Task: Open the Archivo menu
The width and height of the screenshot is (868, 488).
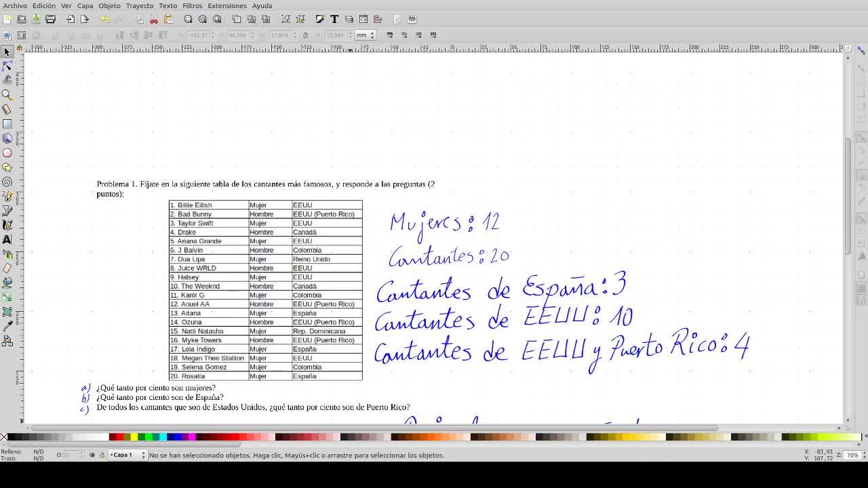Action: point(15,5)
